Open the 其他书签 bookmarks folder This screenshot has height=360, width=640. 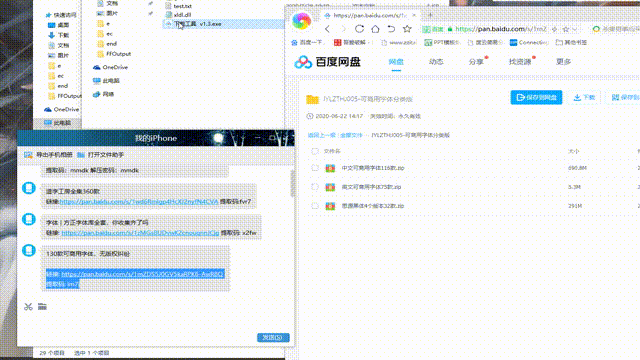click(x=571, y=42)
